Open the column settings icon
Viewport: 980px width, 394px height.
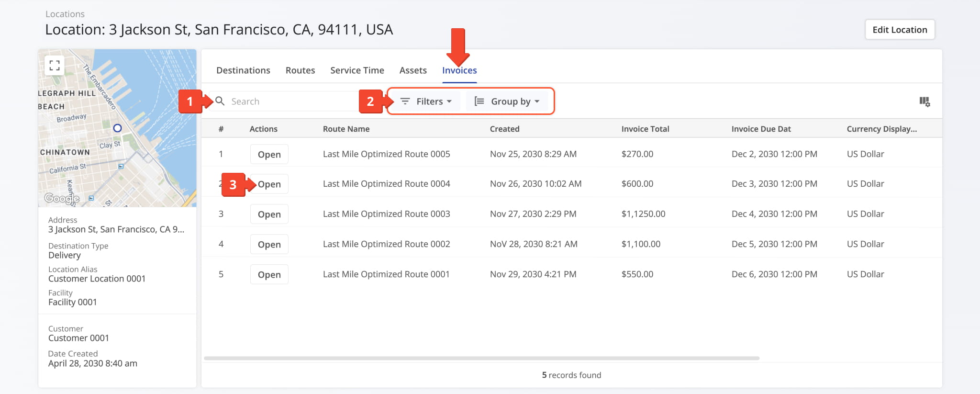coord(924,101)
